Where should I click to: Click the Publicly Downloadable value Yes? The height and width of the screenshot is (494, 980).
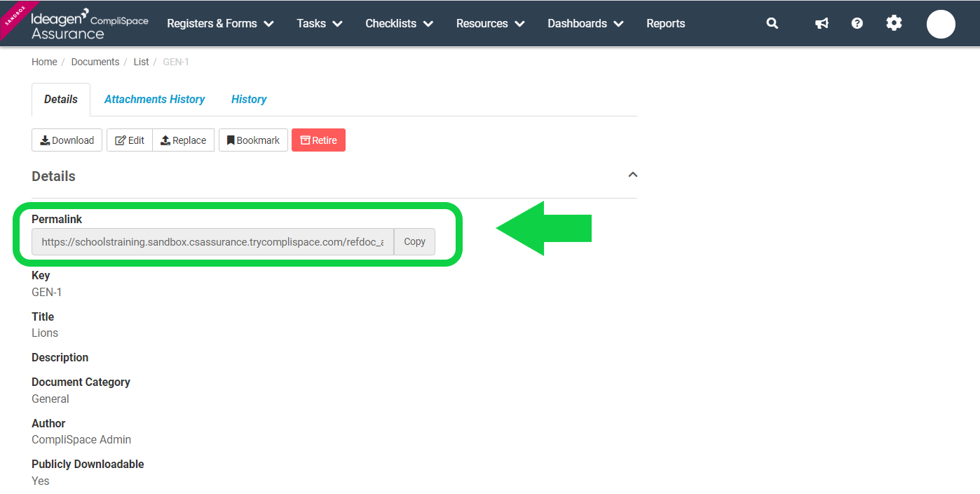point(41,481)
